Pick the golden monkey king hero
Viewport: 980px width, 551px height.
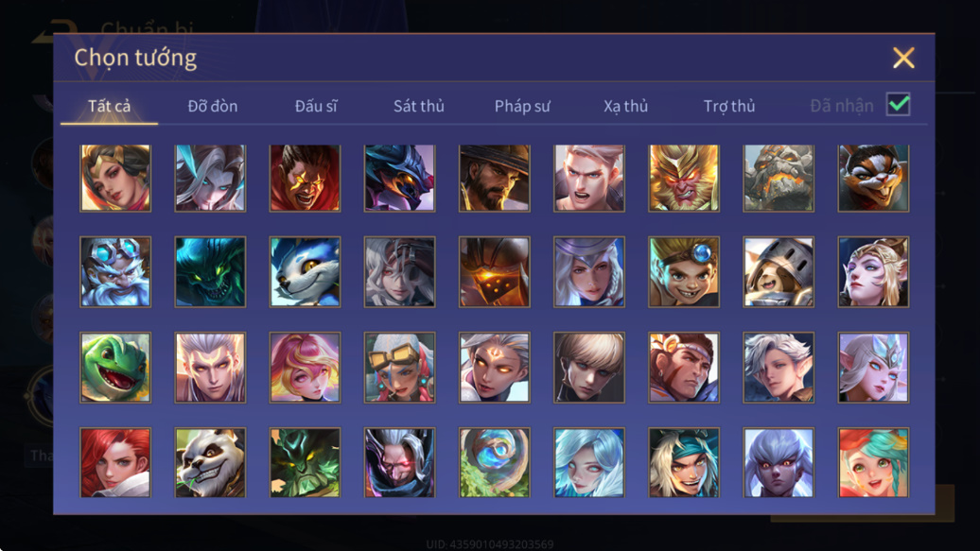[684, 178]
